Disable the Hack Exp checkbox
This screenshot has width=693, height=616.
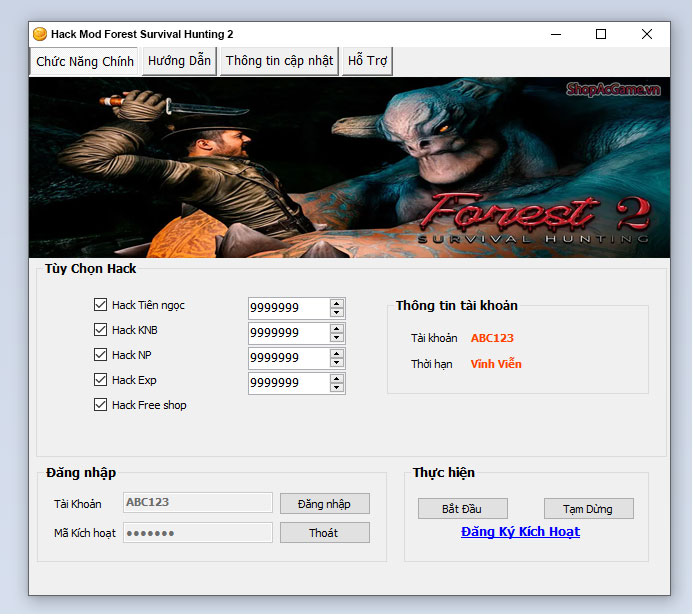pos(100,380)
